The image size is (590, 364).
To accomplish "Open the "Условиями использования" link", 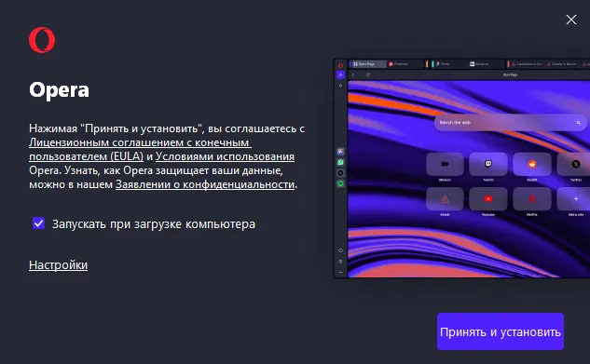I will [225, 156].
